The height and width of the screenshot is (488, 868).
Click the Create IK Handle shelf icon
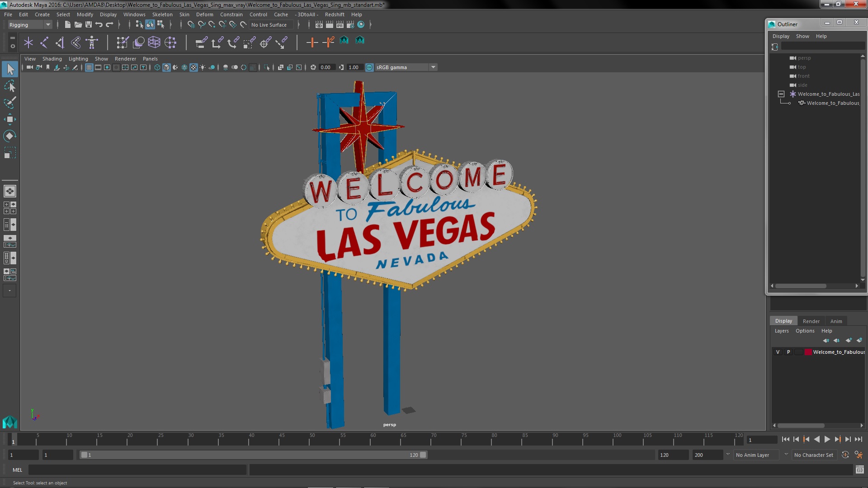60,42
